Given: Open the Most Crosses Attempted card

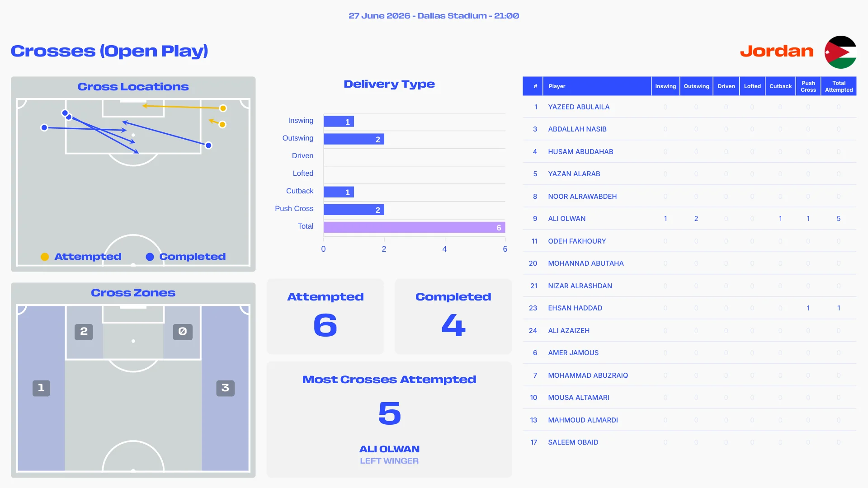Looking at the screenshot, I should (389, 419).
